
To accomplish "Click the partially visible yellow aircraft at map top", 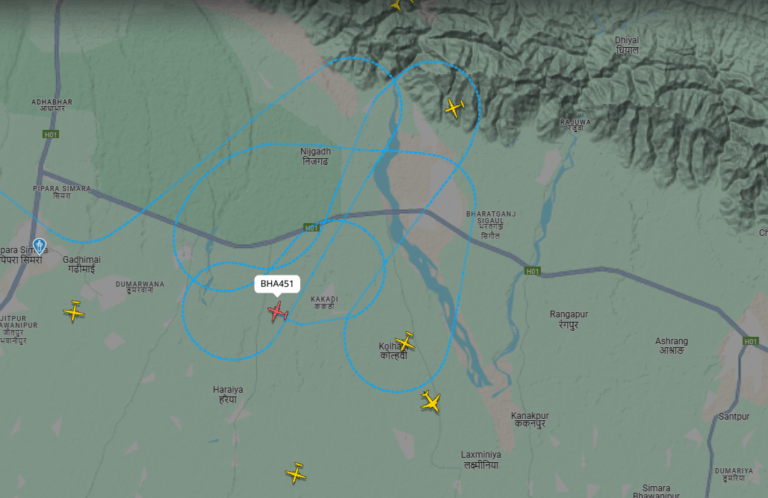I will (x=399, y=4).
